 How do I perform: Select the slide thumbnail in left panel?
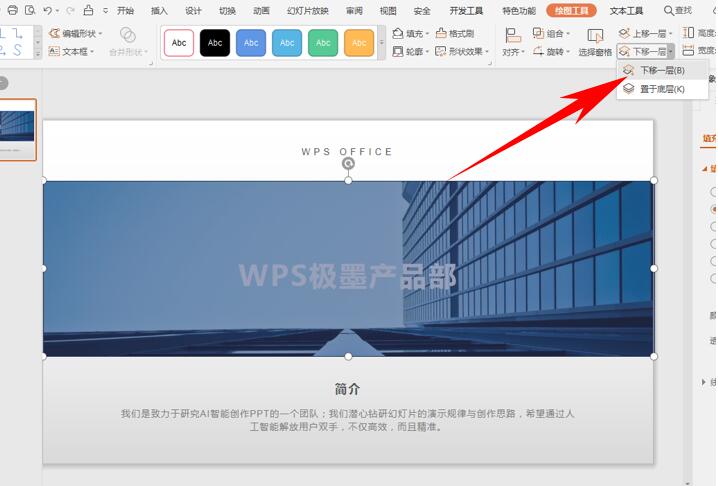17,130
